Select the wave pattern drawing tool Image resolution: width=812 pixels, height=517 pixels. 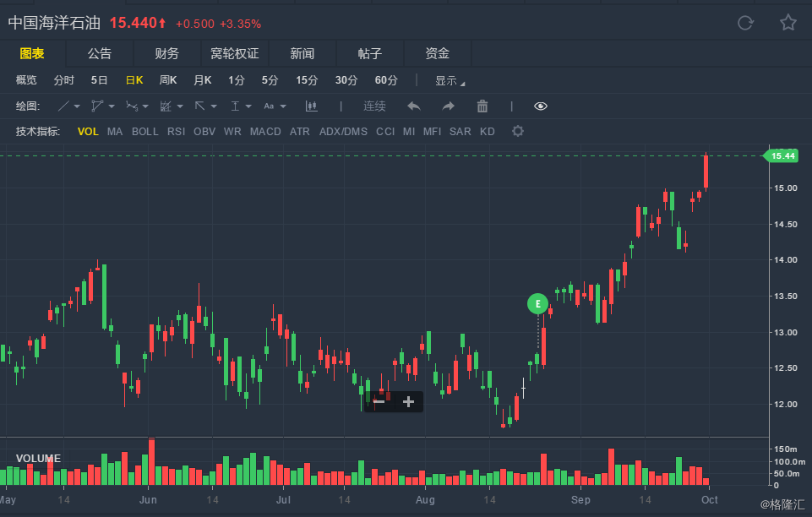tap(132, 106)
